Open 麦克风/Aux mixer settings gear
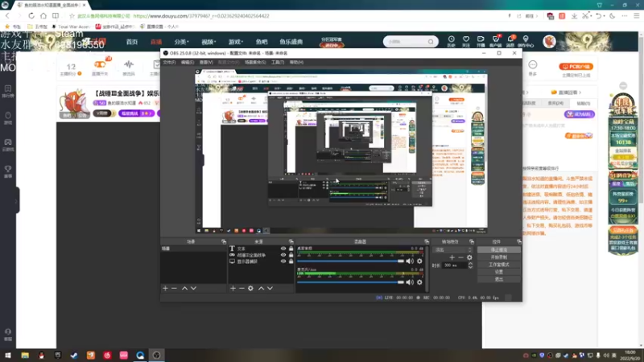 [x=419, y=282]
